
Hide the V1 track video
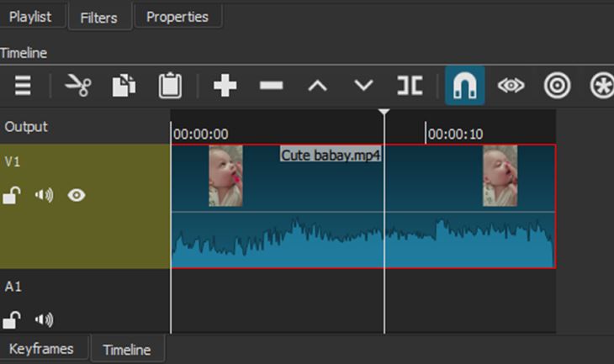76,195
